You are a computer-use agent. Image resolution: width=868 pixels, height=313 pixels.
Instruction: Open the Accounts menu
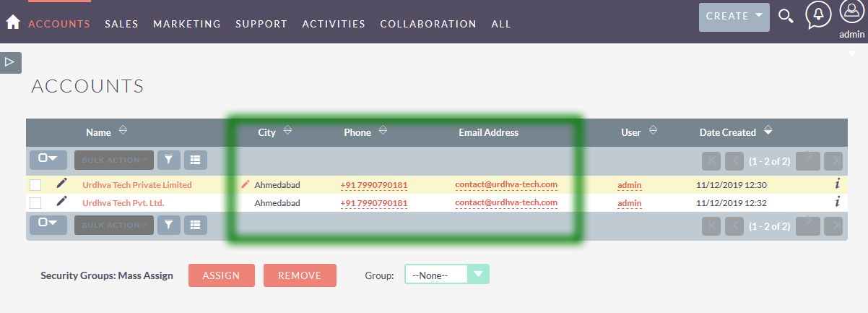coord(59,24)
